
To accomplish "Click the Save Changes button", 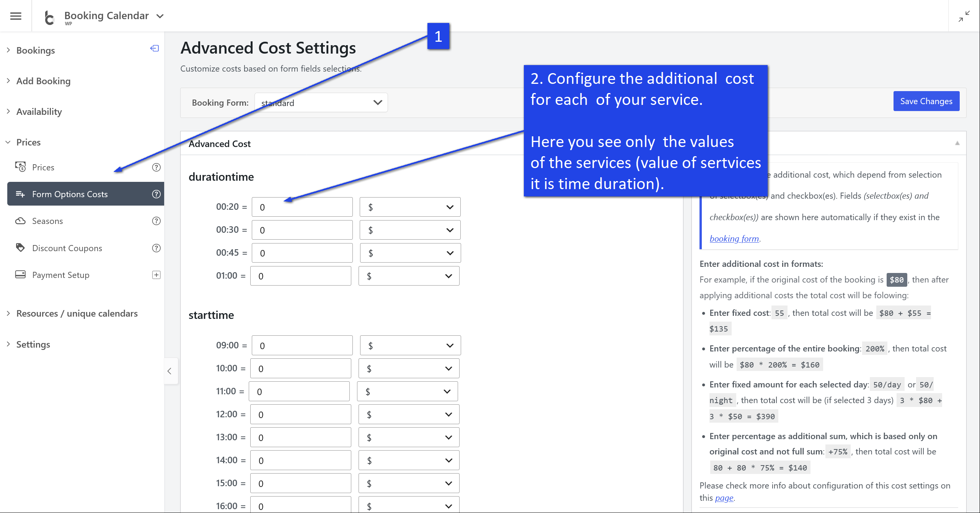I will point(926,101).
